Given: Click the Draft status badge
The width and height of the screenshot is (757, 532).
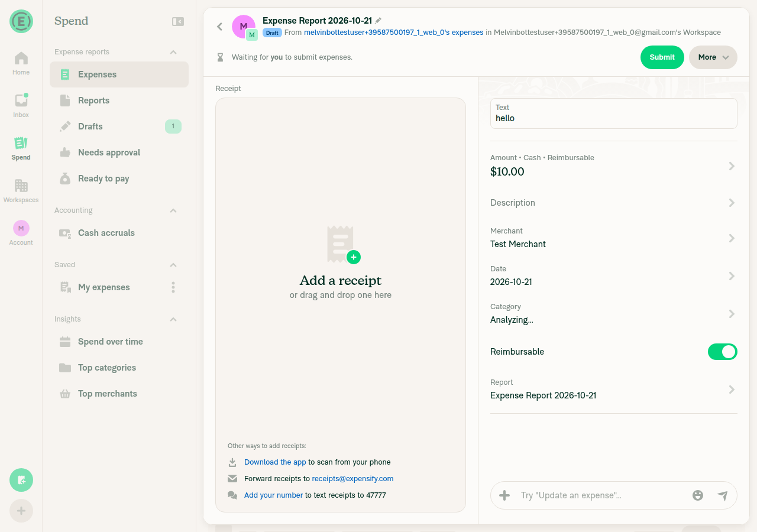Looking at the screenshot, I should pyautogui.click(x=272, y=33).
